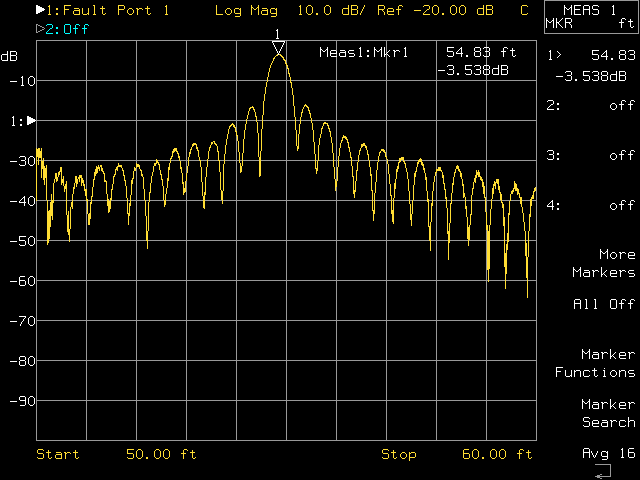Select the active measurement 1 arrow indicator
Screen dimensions: 640x480
[40, 10]
